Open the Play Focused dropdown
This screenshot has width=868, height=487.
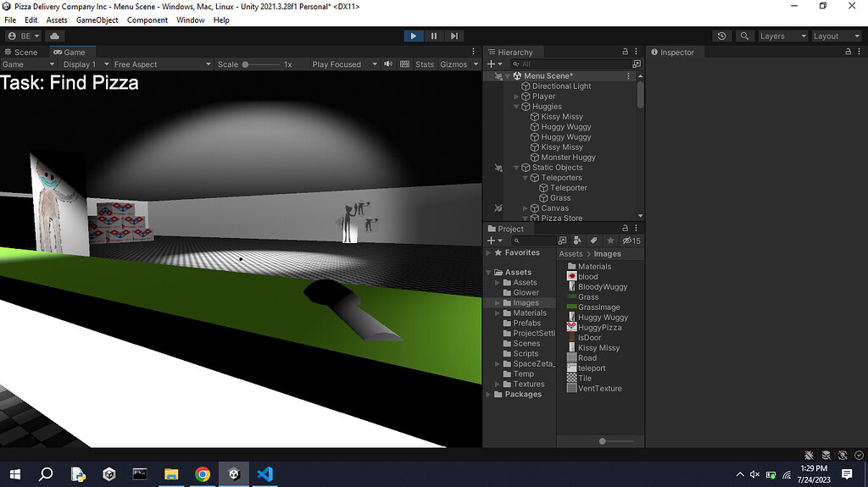(344, 64)
